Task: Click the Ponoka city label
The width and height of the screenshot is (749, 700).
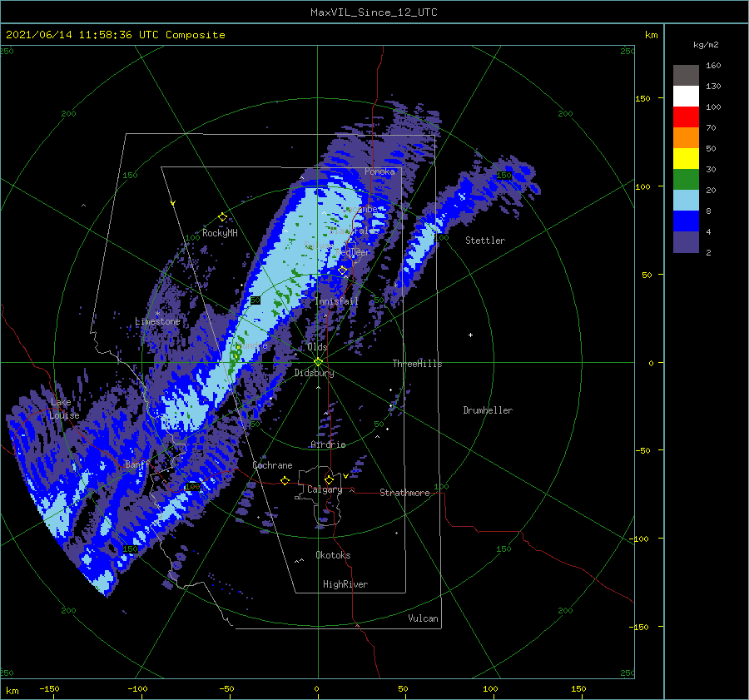Action: click(379, 171)
